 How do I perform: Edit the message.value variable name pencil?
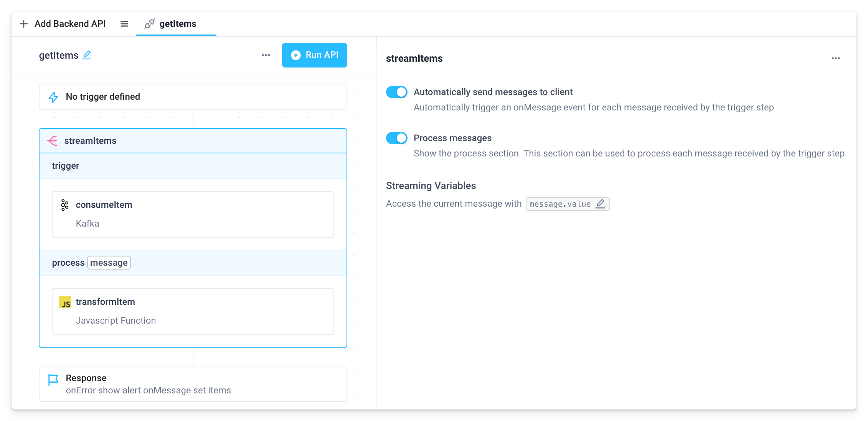point(600,204)
